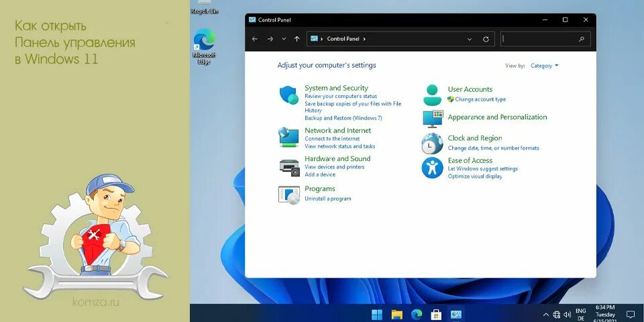644x322 pixels.
Task: Click the System and Security heading
Action: pos(336,88)
